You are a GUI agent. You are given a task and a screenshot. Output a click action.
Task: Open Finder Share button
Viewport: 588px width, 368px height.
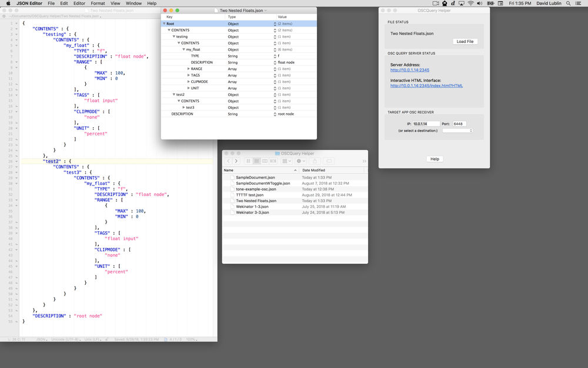click(315, 161)
